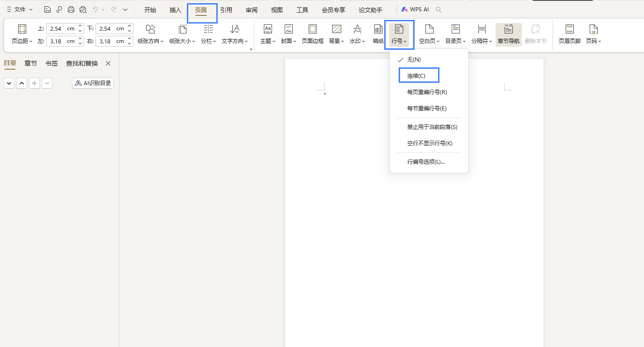
Task: Expand the undo history dropdown arrow
Action: tap(103, 10)
